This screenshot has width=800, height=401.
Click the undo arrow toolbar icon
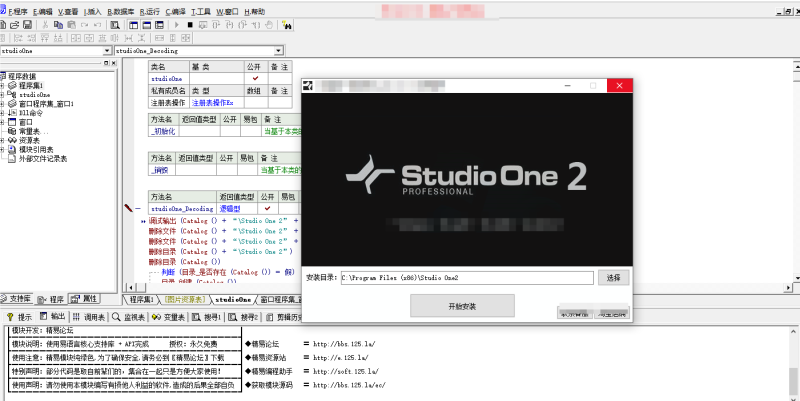[97, 24]
